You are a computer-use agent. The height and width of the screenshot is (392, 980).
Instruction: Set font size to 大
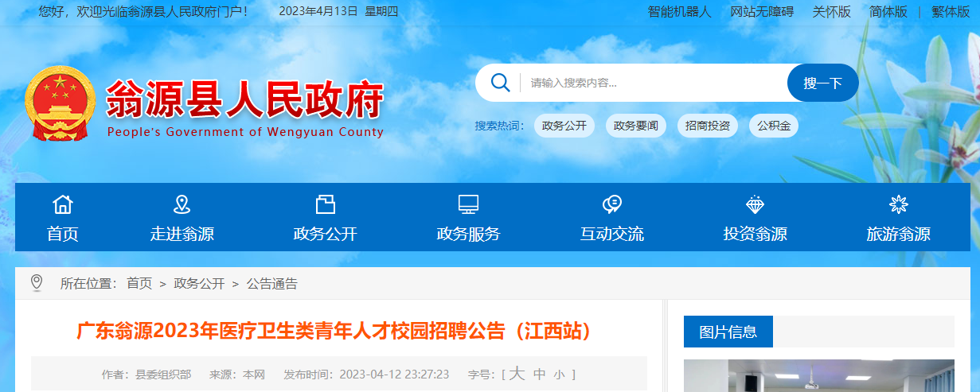517,373
